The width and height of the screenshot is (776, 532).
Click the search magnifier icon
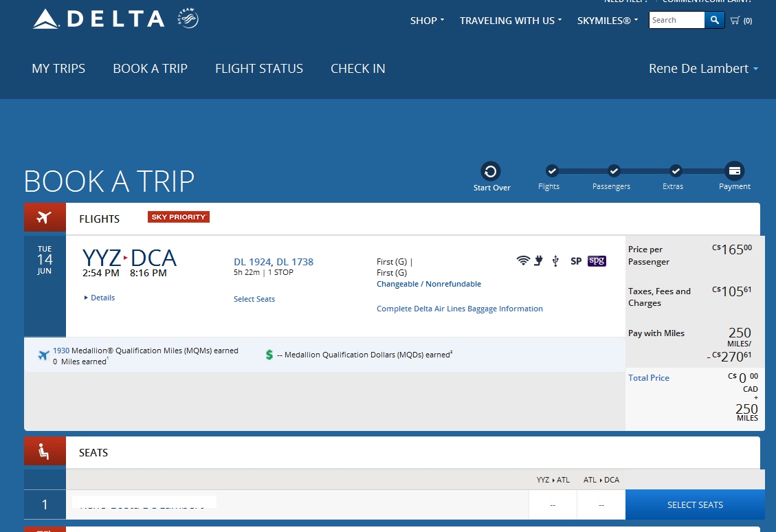(715, 21)
